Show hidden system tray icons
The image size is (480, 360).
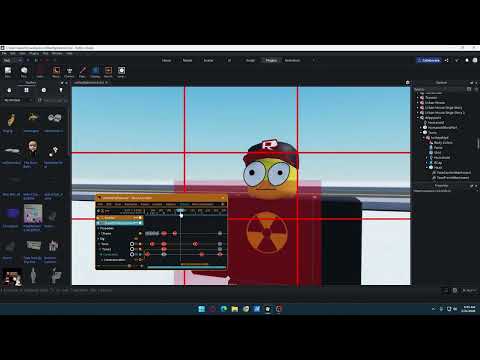pyautogui.click(x=433, y=309)
